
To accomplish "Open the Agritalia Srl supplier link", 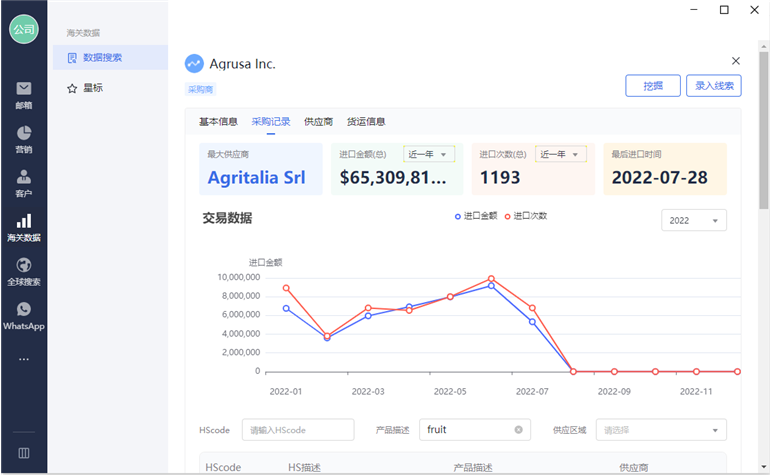I will pyautogui.click(x=256, y=177).
